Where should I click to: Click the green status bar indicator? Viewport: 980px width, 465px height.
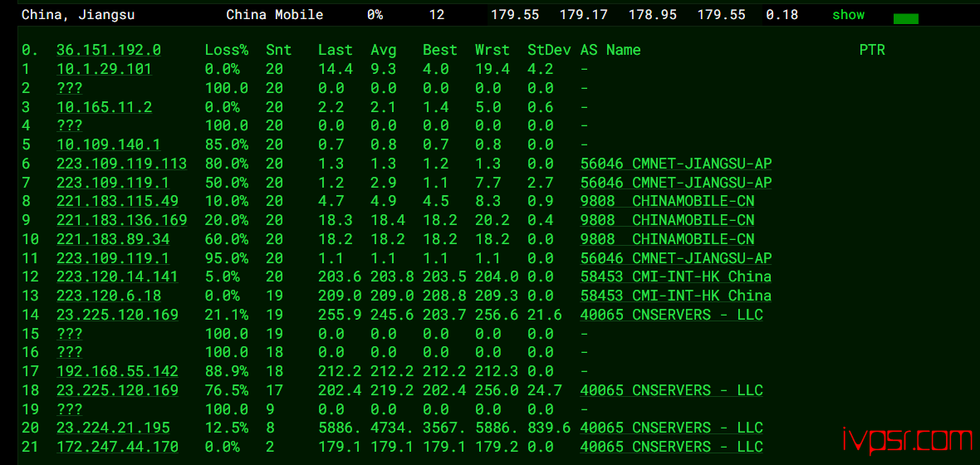(905, 19)
